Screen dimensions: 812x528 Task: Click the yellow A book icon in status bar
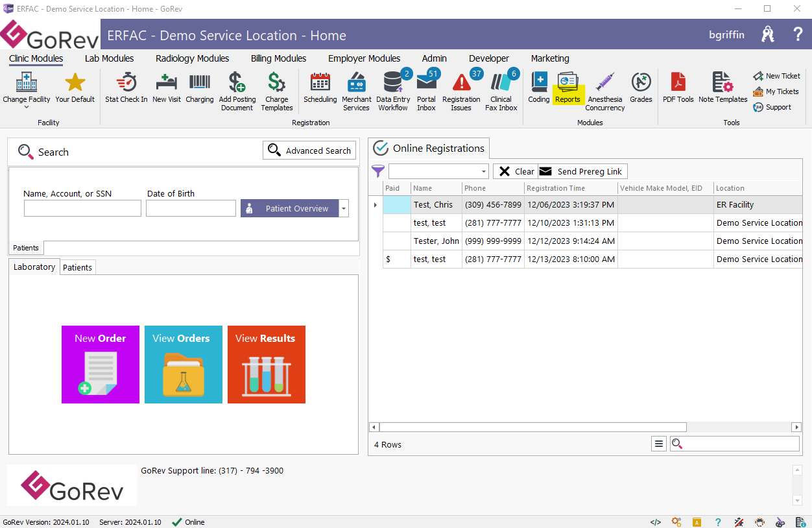point(697,522)
